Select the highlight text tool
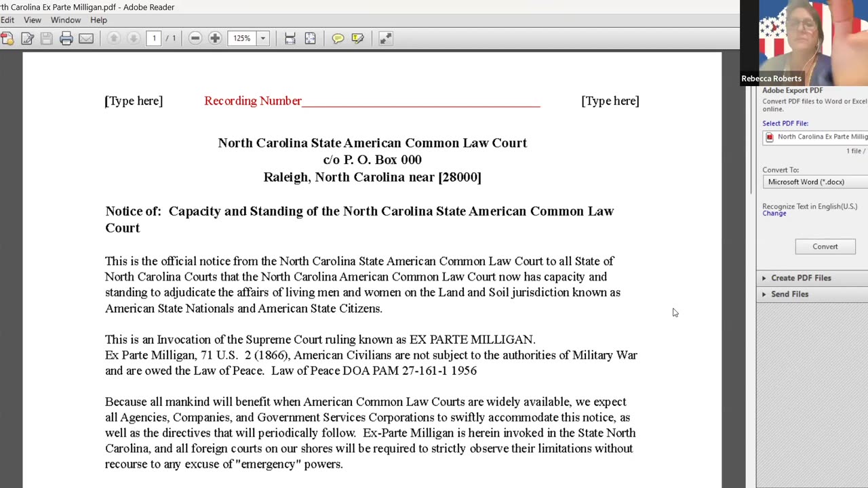The width and height of the screenshot is (868, 488). pos(357,39)
